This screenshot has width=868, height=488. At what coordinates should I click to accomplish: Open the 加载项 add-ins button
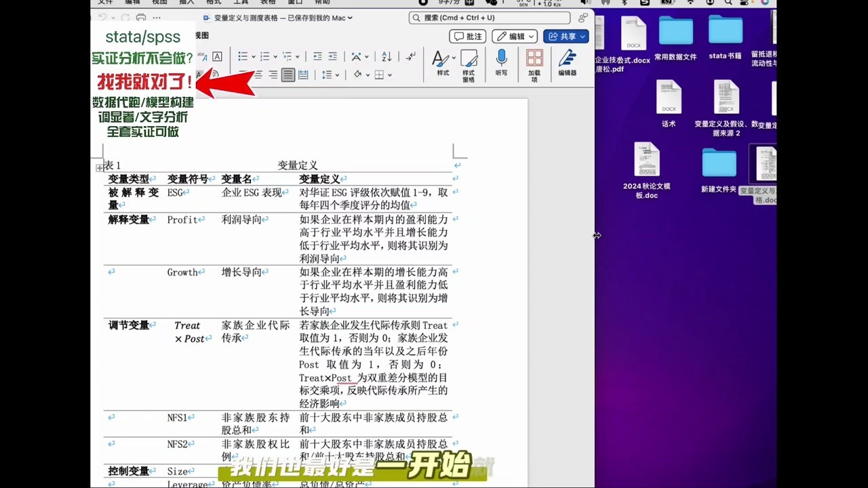pos(534,65)
